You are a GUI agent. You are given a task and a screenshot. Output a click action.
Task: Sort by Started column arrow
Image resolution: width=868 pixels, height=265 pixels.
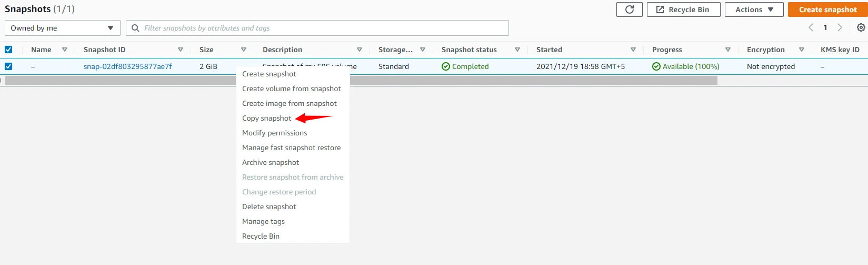tap(633, 50)
